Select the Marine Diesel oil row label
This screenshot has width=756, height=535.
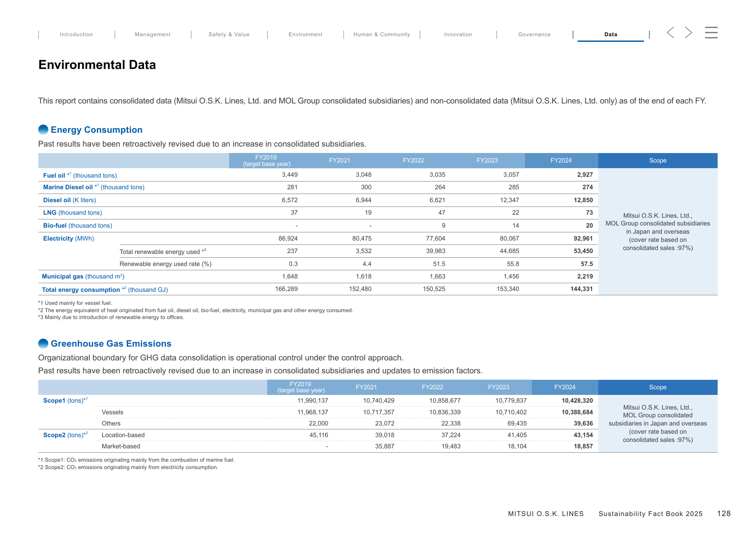[x=94, y=187]
